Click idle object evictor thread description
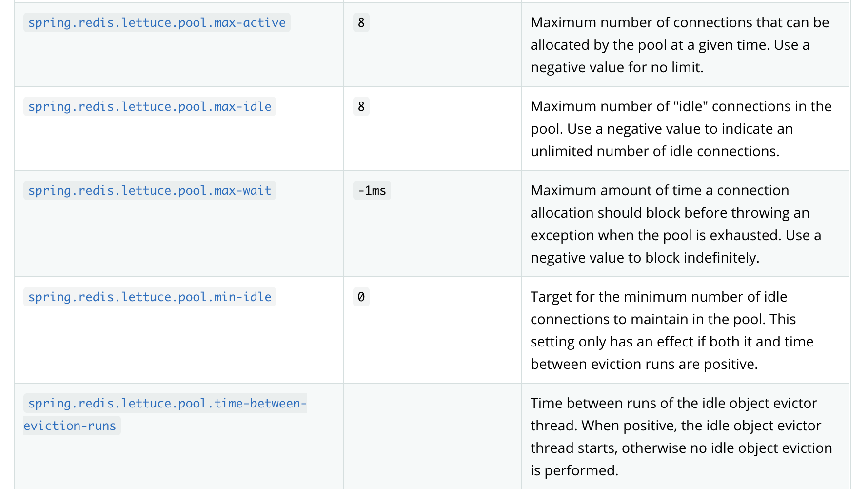Viewport: 868px width, 489px height. (x=681, y=437)
